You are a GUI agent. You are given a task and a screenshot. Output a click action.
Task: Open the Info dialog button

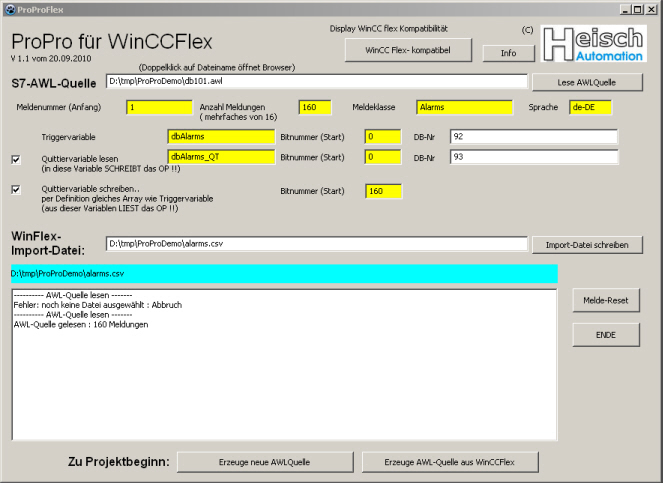click(508, 53)
